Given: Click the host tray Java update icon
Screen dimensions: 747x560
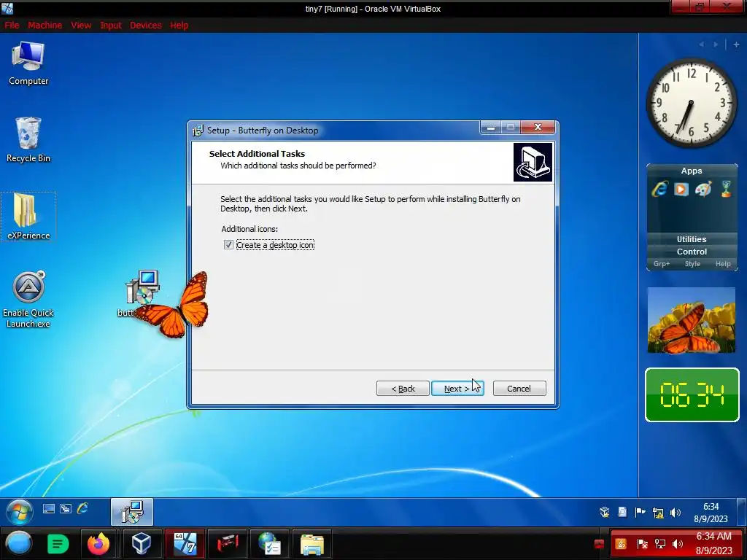Looking at the screenshot, I should (621, 544).
